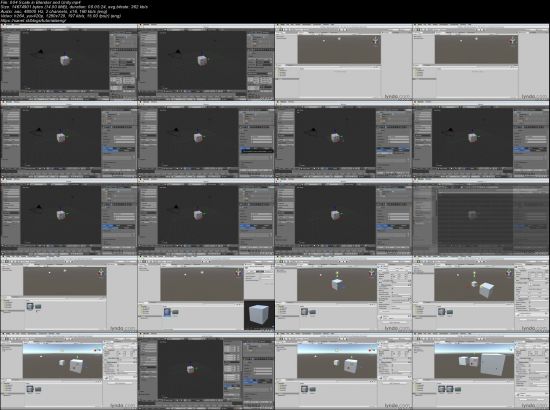The image size is (550, 410).
Task: Open the faded transition frame of Blender
Action: (481, 217)
